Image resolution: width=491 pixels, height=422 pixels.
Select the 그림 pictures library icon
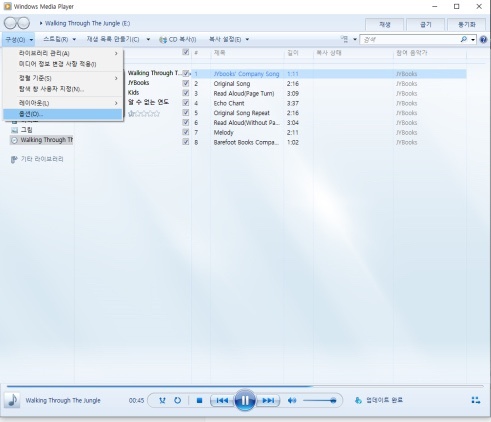click(14, 130)
